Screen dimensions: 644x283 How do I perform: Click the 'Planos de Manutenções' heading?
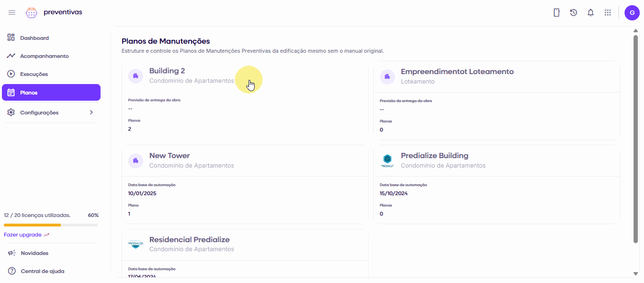tap(166, 41)
